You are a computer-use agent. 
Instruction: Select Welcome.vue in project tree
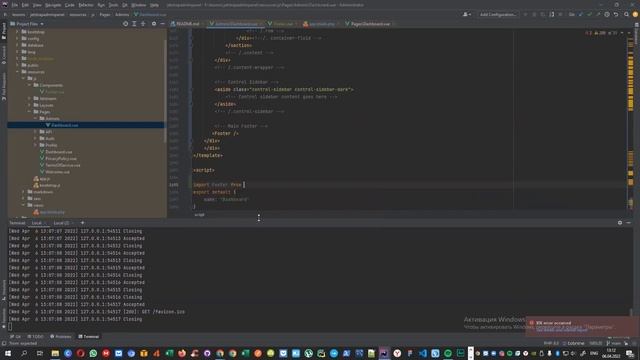coord(55,172)
